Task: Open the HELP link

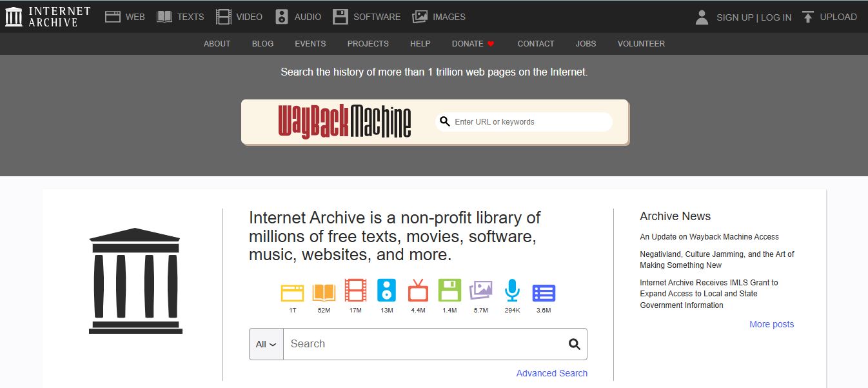Action: (420, 44)
